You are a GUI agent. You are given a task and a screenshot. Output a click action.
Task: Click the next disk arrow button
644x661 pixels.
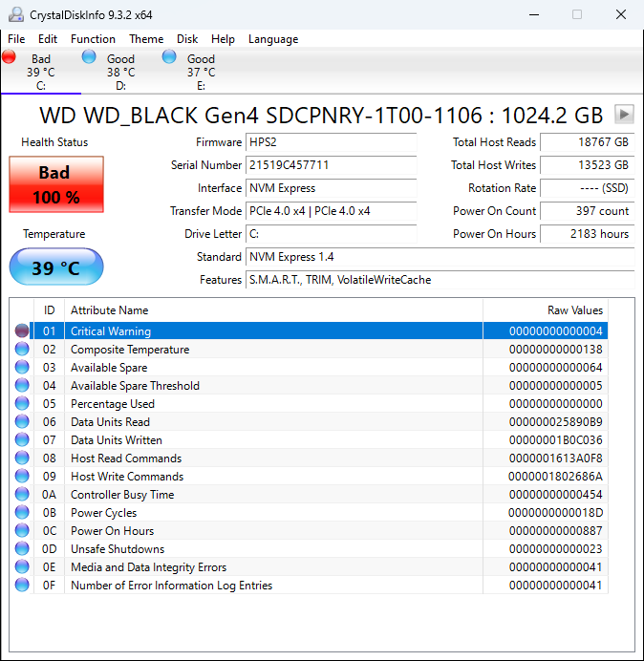point(624,114)
